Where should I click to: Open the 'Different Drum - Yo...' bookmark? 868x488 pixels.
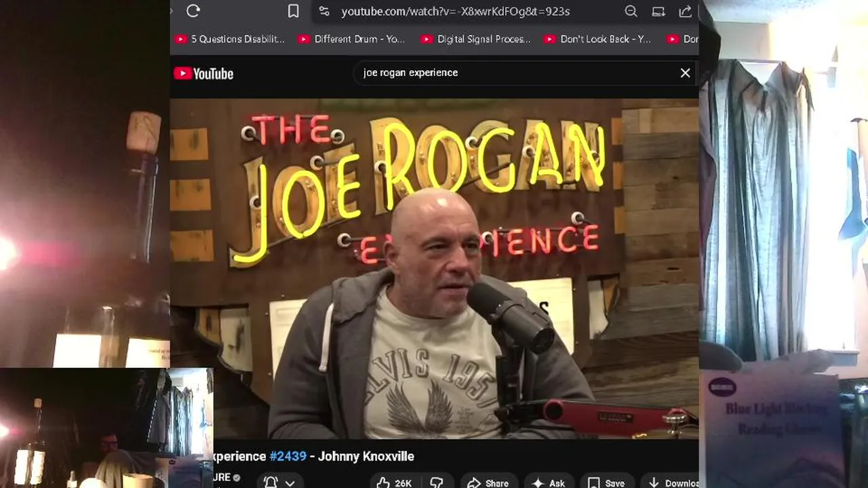[x=351, y=39]
